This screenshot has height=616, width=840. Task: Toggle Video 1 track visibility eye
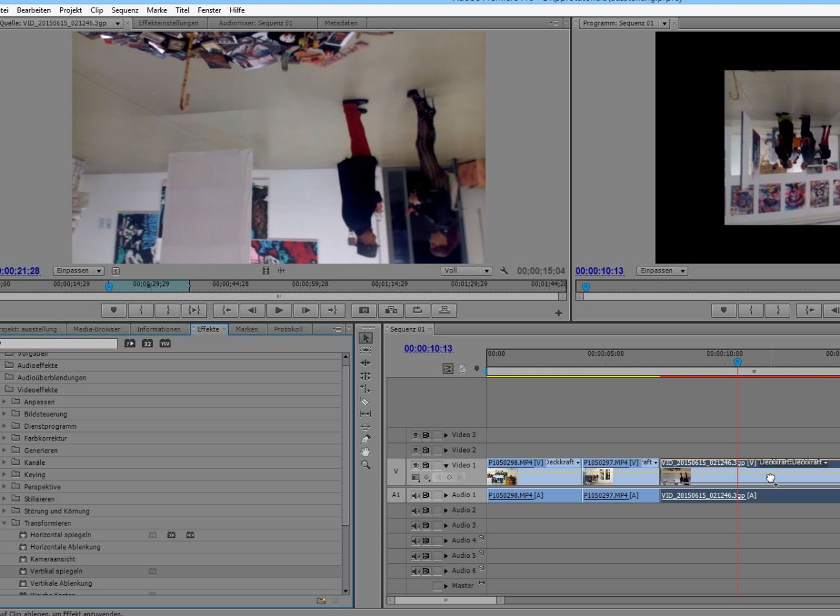[415, 466]
